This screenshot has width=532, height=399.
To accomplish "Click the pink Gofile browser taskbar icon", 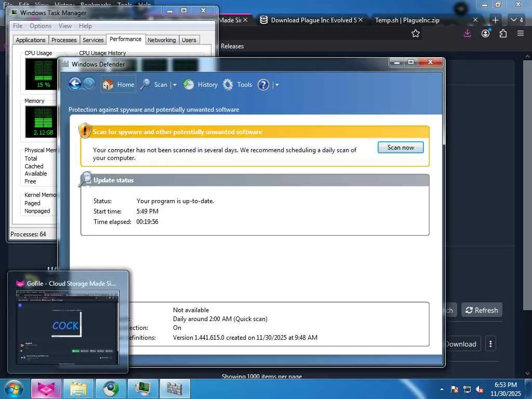I will 46,389.
